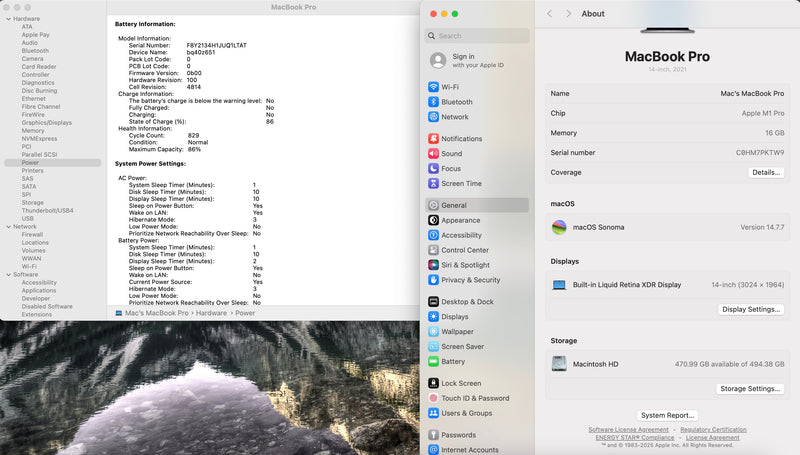Click the General gear icon
This screenshot has height=455, width=800.
(x=433, y=205)
